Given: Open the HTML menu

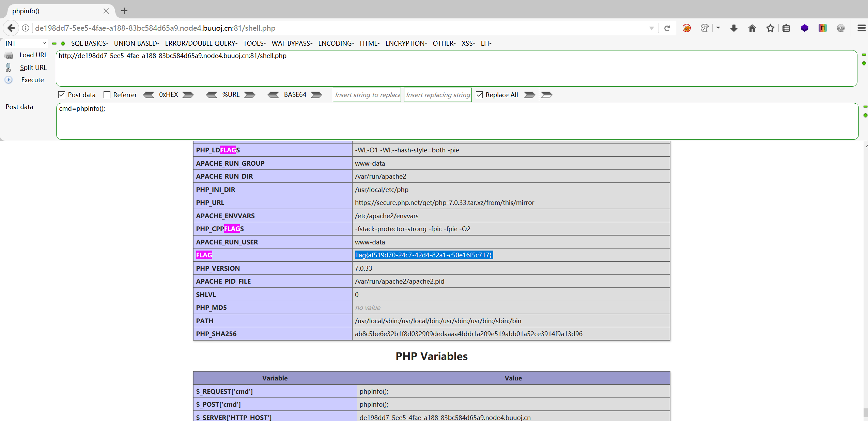Looking at the screenshot, I should click(x=370, y=43).
